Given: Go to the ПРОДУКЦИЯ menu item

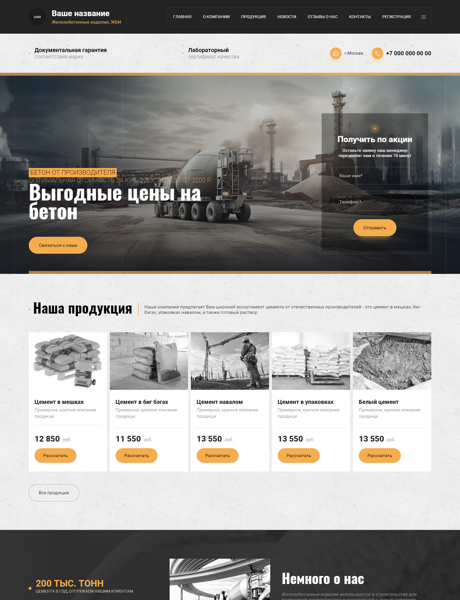Looking at the screenshot, I should [x=253, y=17].
